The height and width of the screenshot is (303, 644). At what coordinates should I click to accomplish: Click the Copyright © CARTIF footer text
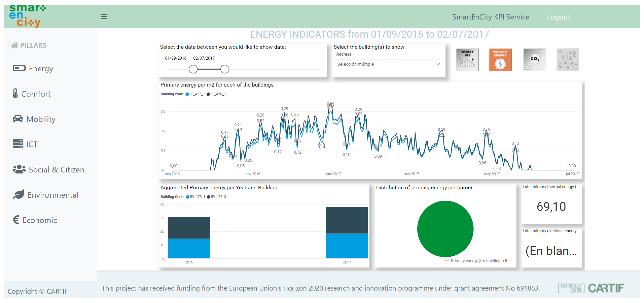coord(37,291)
